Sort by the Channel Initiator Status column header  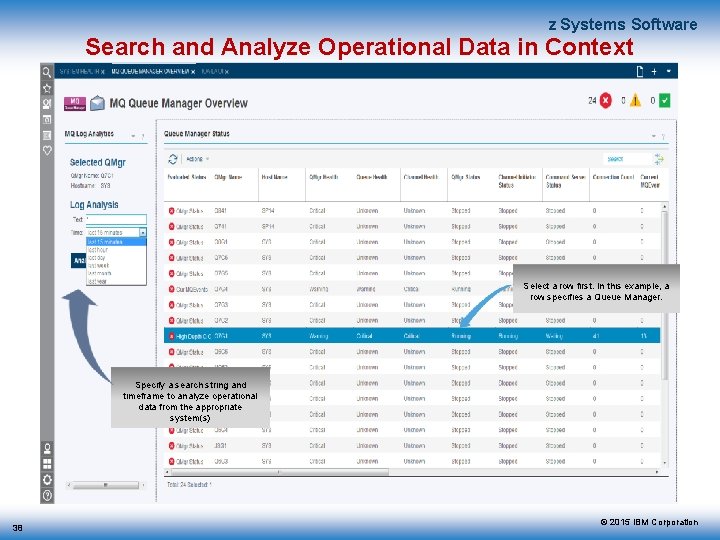[517, 181]
